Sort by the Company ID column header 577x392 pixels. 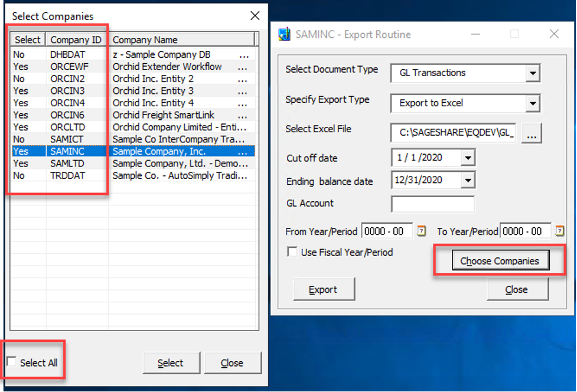[76, 40]
